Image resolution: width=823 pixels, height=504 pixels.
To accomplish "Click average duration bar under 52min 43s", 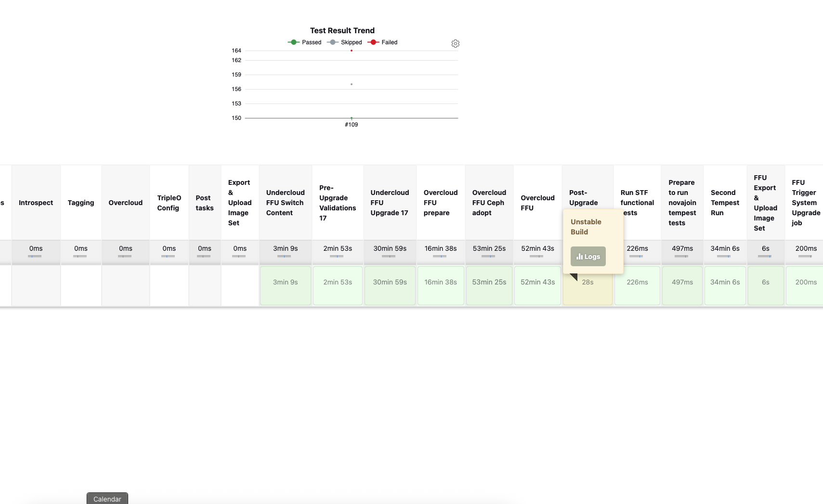I will tap(537, 256).
